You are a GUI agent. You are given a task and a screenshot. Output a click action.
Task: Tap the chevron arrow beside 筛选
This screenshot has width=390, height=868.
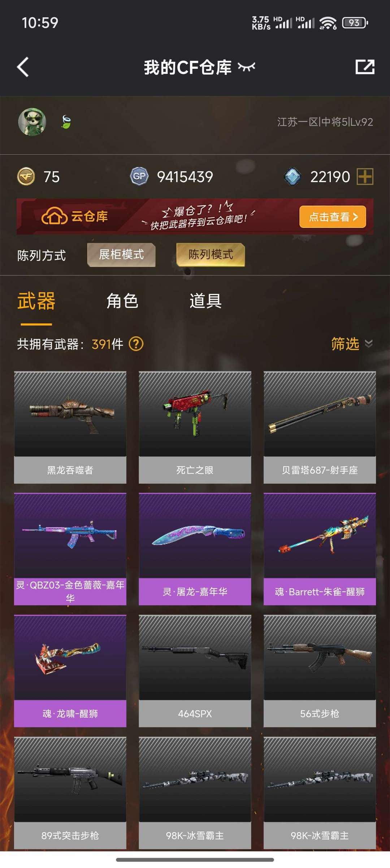click(x=369, y=343)
